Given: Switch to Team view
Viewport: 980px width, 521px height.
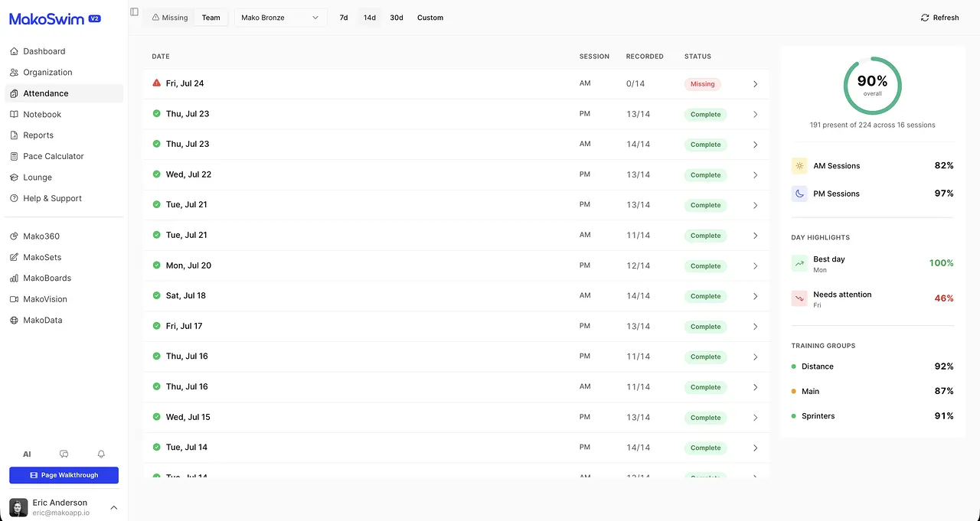Looking at the screenshot, I should tap(211, 18).
